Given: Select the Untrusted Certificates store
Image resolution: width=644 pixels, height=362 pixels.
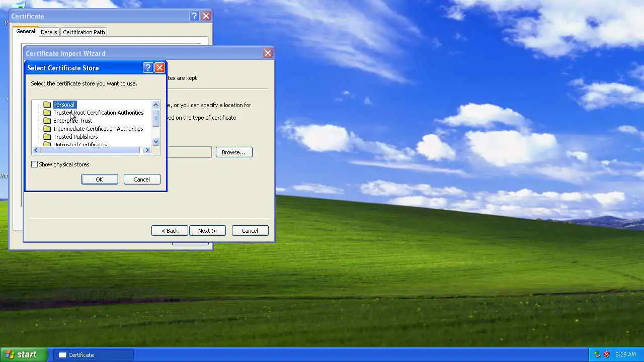Looking at the screenshot, I should click(x=80, y=145).
